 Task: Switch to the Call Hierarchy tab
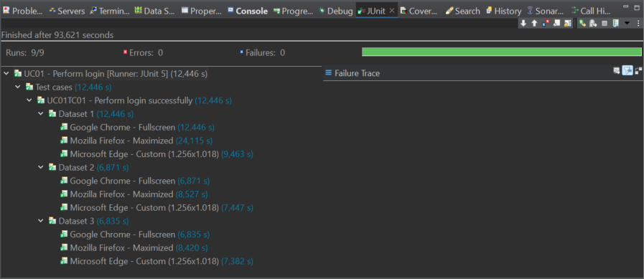tap(591, 11)
